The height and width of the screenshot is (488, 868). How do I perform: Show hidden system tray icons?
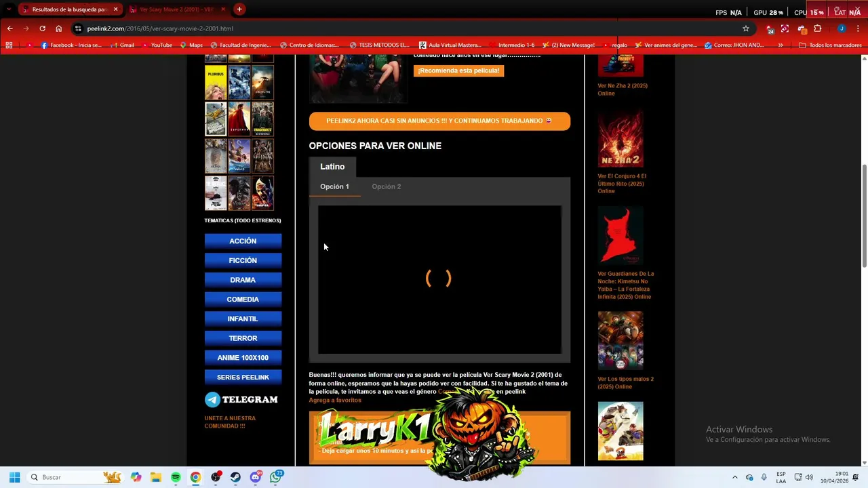tap(734, 477)
